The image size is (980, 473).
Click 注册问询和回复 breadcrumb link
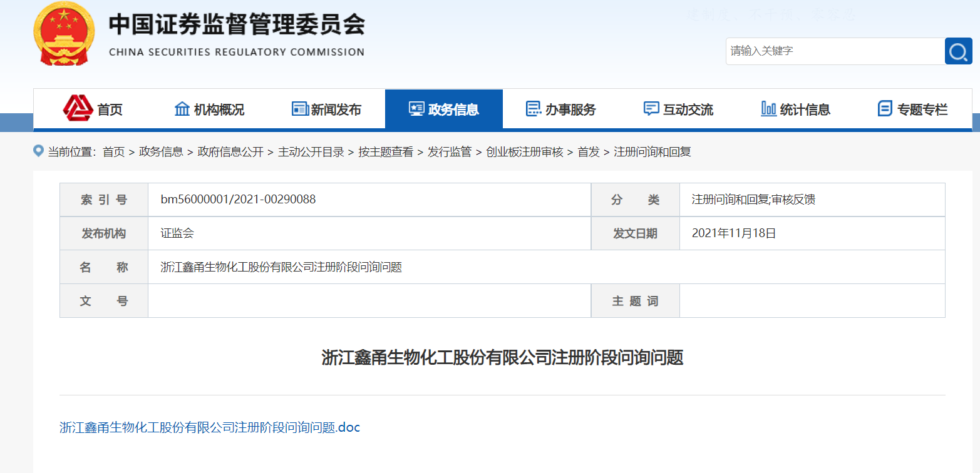pos(652,151)
